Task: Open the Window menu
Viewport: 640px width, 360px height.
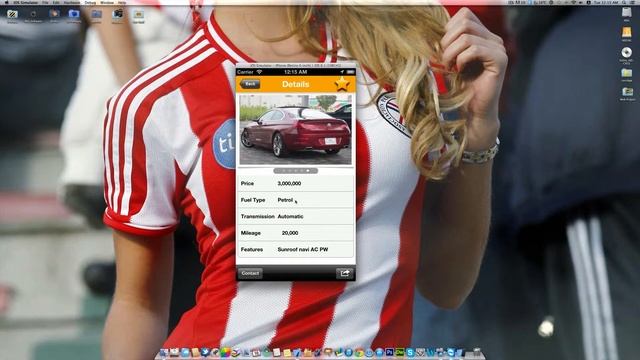Action: point(107,2)
